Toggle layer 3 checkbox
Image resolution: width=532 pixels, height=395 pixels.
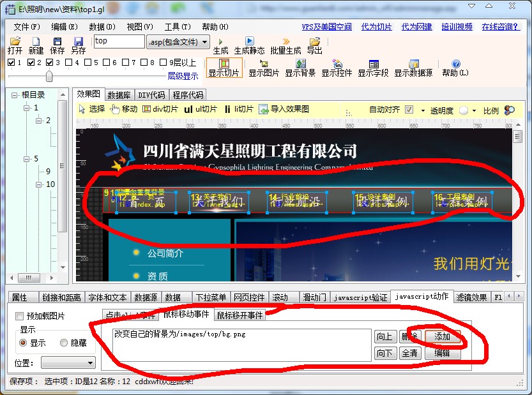tap(50, 63)
